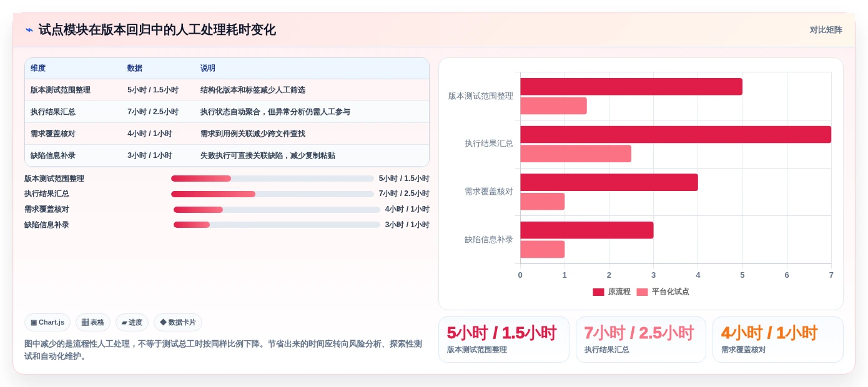The height and width of the screenshot is (387, 868).
Task: Click the 原流程 bar for 需求覆盖核对
Action: [609, 182]
